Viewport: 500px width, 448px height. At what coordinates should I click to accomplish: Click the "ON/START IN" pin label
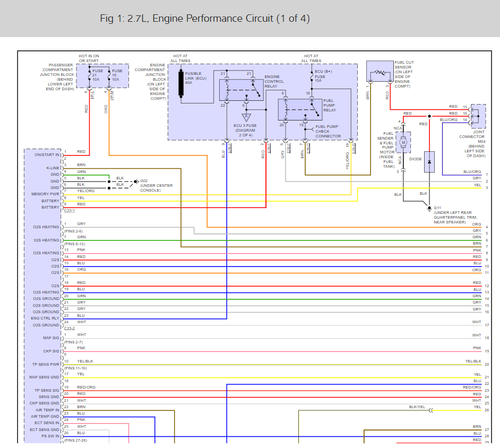[x=47, y=154]
